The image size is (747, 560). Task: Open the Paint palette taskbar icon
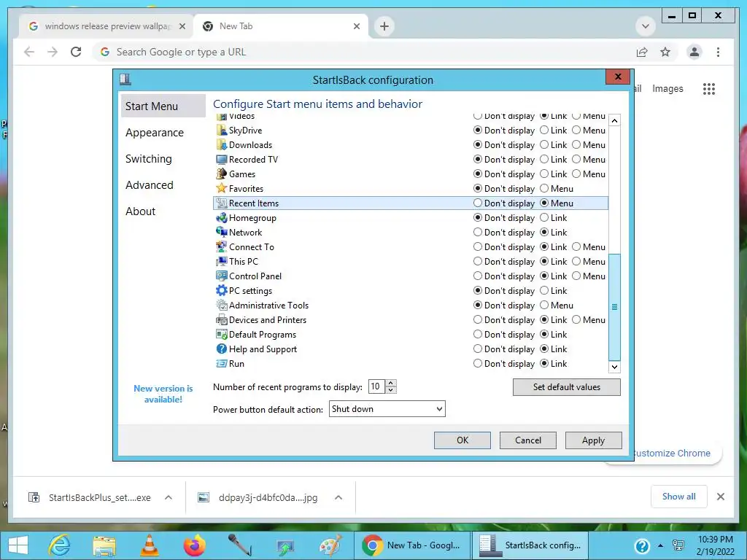330,545
